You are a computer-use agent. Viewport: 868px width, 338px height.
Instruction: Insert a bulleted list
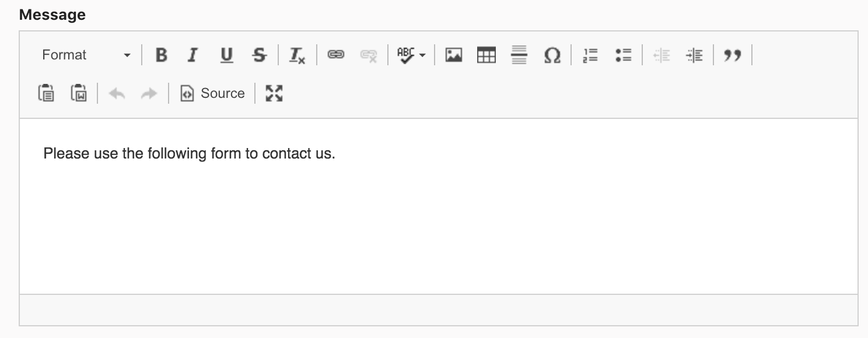[624, 55]
